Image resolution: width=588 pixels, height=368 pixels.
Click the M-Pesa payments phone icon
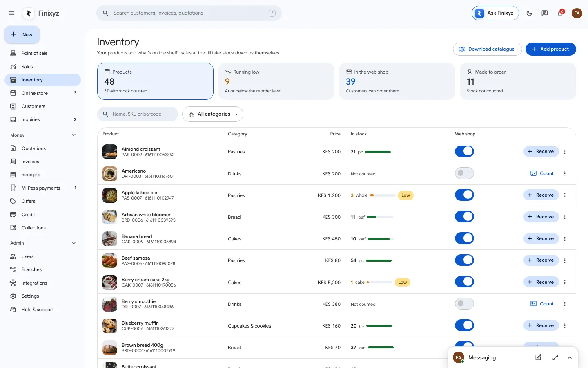point(13,188)
